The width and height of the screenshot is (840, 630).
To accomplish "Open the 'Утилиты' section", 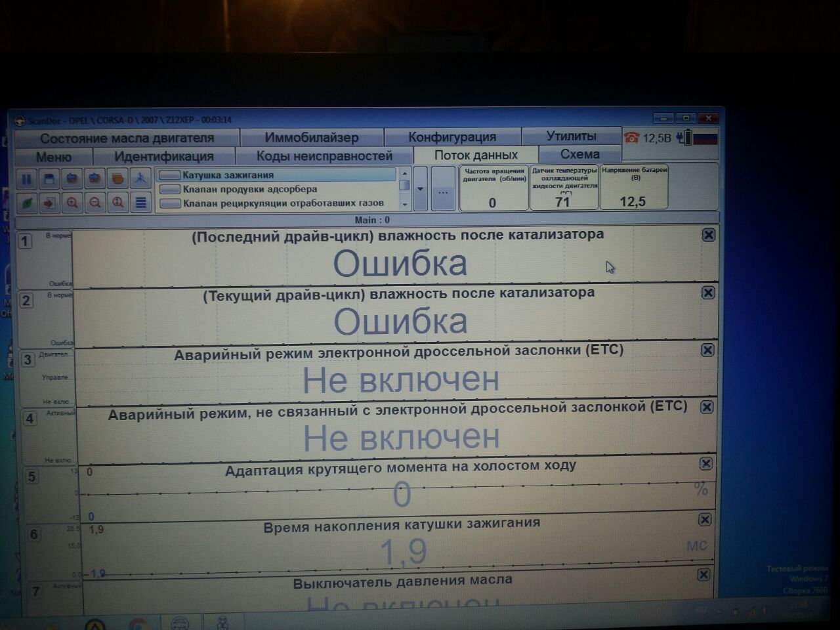I will [572, 136].
